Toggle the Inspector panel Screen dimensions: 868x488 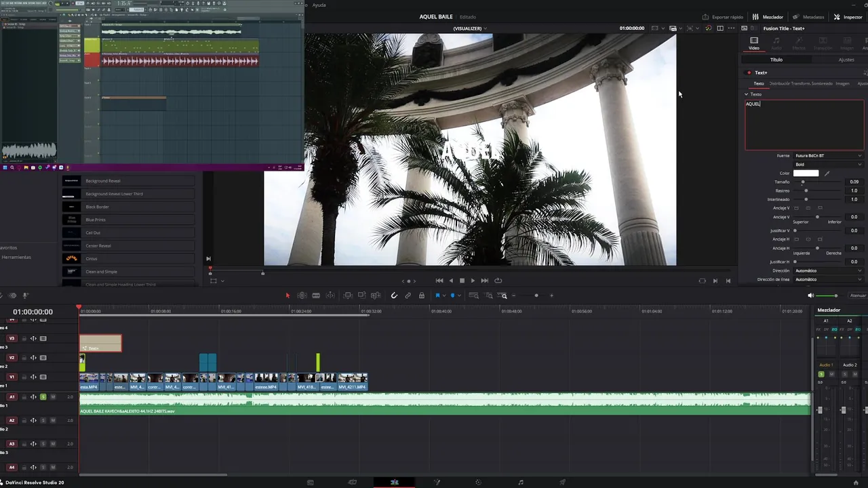tap(848, 17)
